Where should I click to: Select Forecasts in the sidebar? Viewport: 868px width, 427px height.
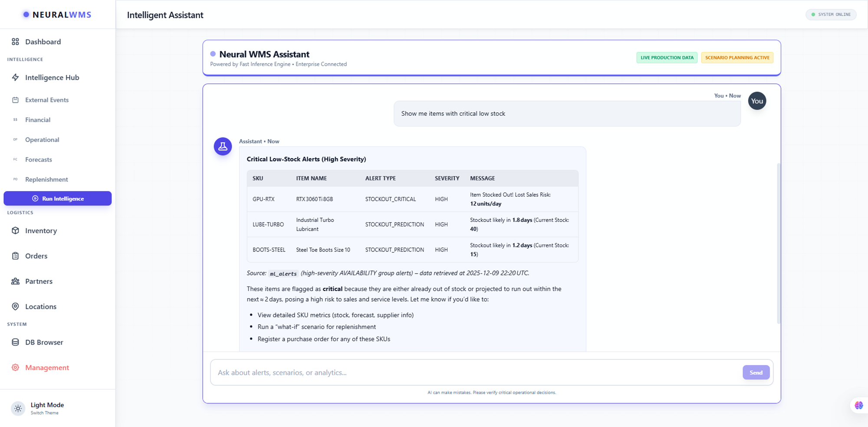coord(39,160)
